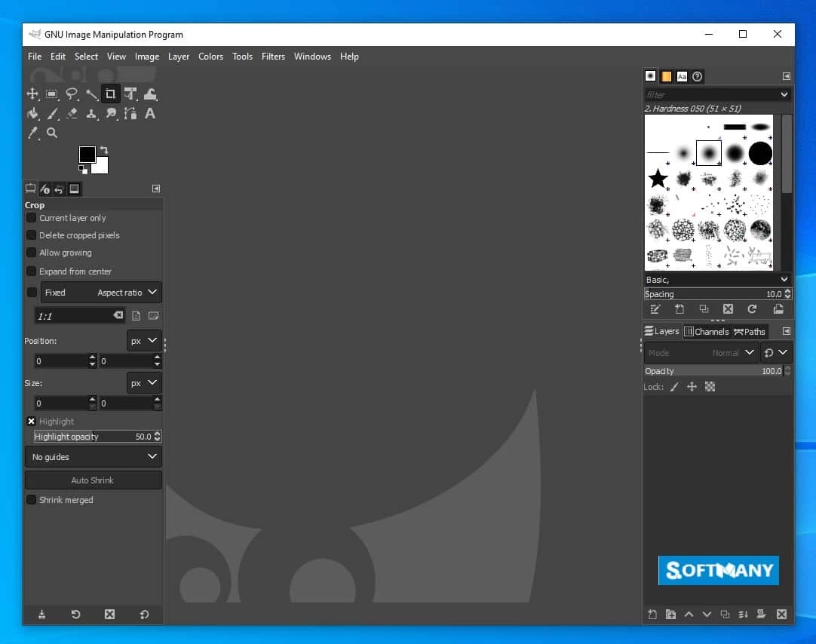Select the Color Picker eyedropper tool
This screenshot has width=816, height=644.
coord(32,133)
